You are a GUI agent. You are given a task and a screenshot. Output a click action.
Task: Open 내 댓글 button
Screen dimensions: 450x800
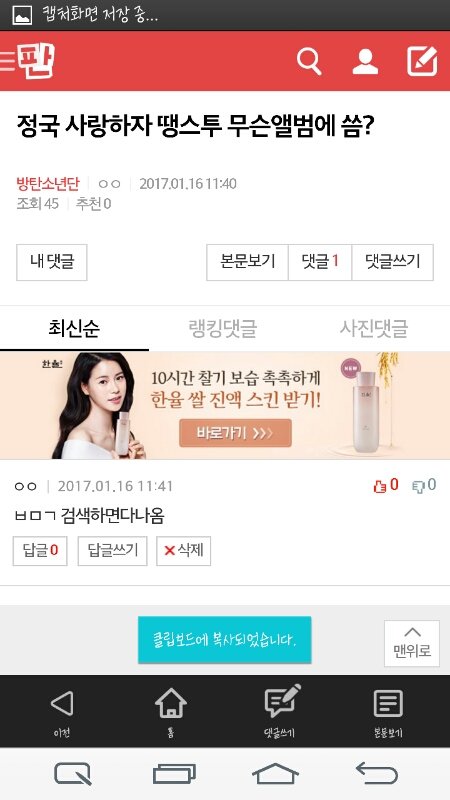click(x=52, y=262)
